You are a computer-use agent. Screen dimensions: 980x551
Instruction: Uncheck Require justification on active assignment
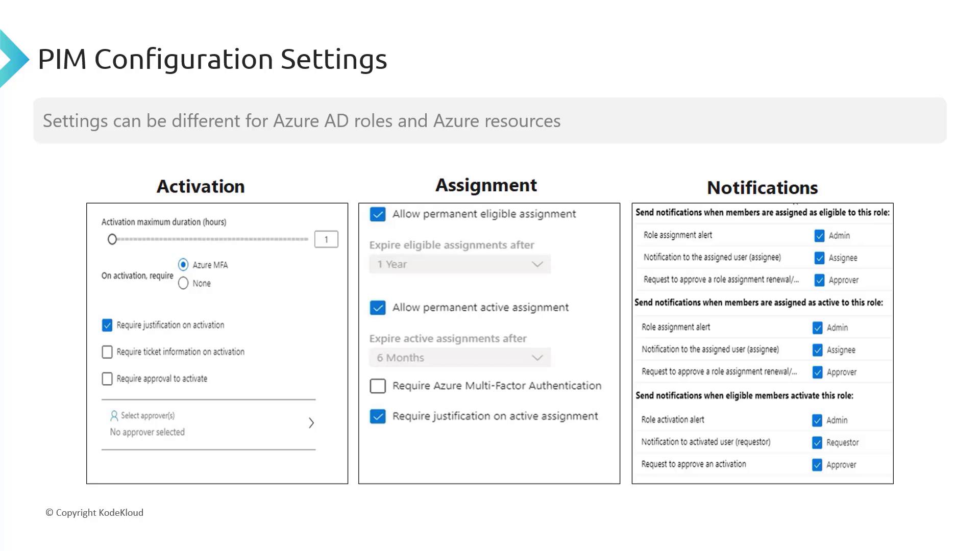378,416
